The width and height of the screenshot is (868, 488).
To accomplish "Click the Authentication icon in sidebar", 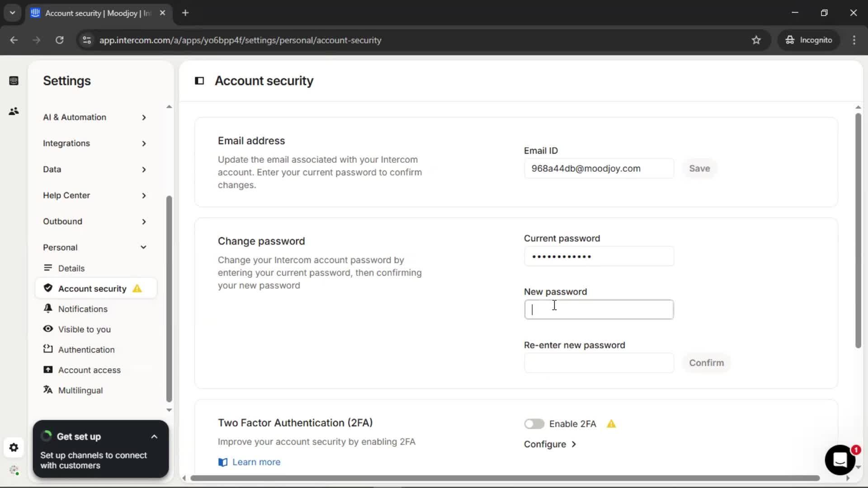I will [x=48, y=349].
